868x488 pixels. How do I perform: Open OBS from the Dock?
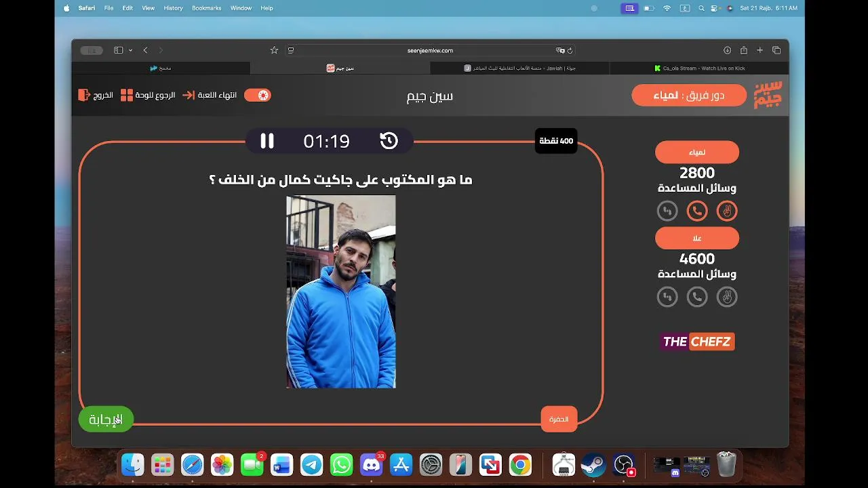pos(623,464)
